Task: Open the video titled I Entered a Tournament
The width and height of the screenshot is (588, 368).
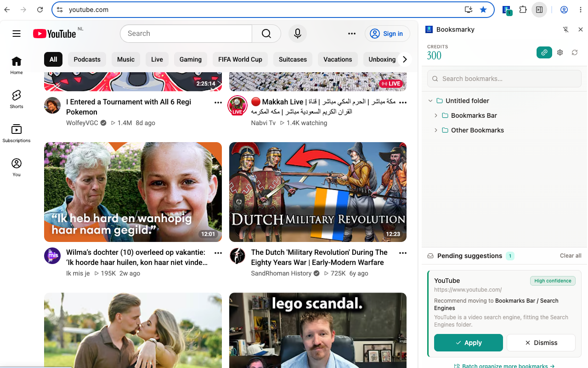Action: point(129,107)
